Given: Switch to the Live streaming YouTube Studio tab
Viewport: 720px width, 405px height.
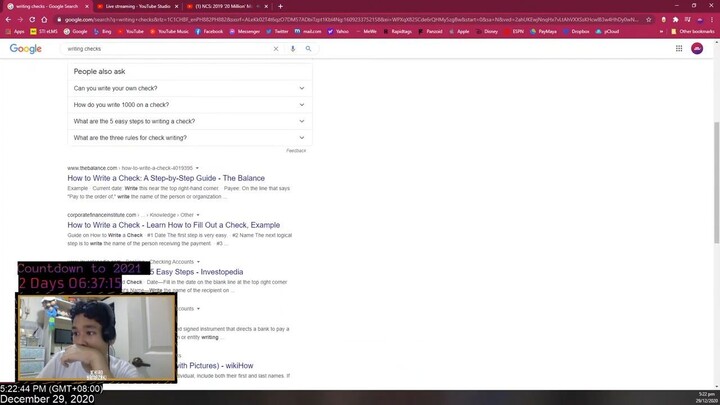Looking at the screenshot, I should point(137,6).
